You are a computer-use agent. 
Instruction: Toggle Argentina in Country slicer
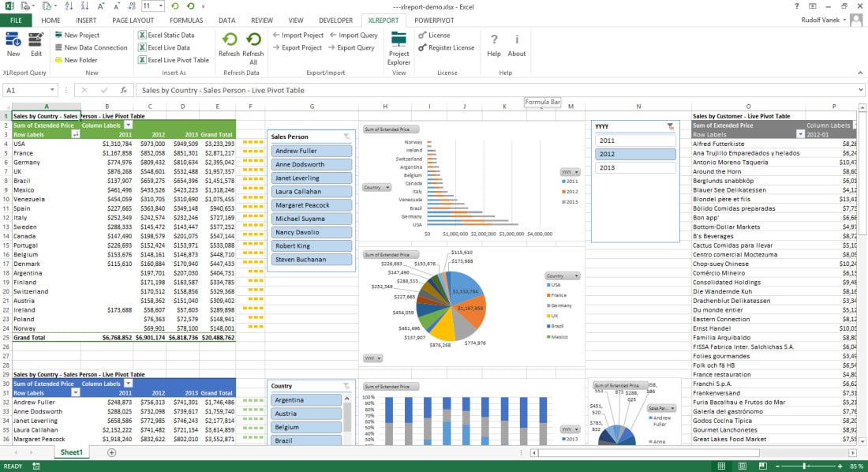pos(306,400)
